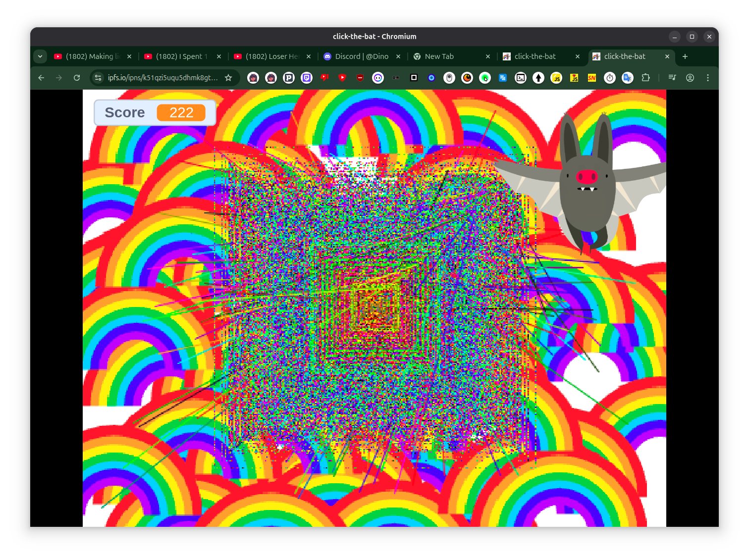The image size is (749, 560).
Task: Focus the ipfs.io address bar
Action: pos(163,78)
